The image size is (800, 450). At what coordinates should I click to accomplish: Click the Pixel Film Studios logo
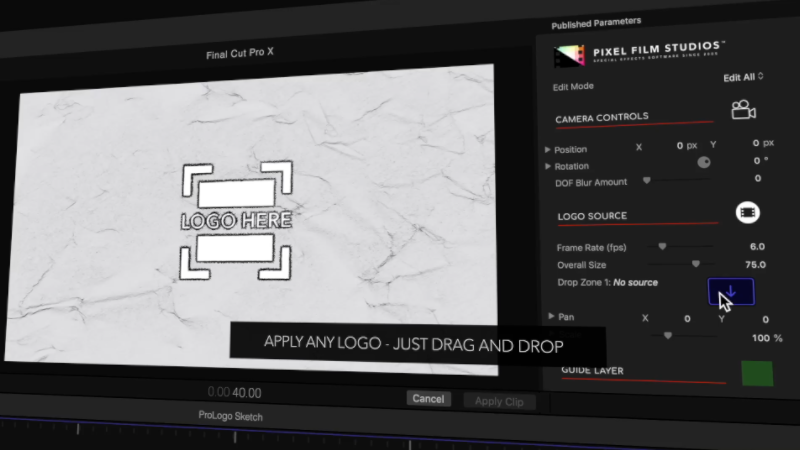tap(638, 54)
